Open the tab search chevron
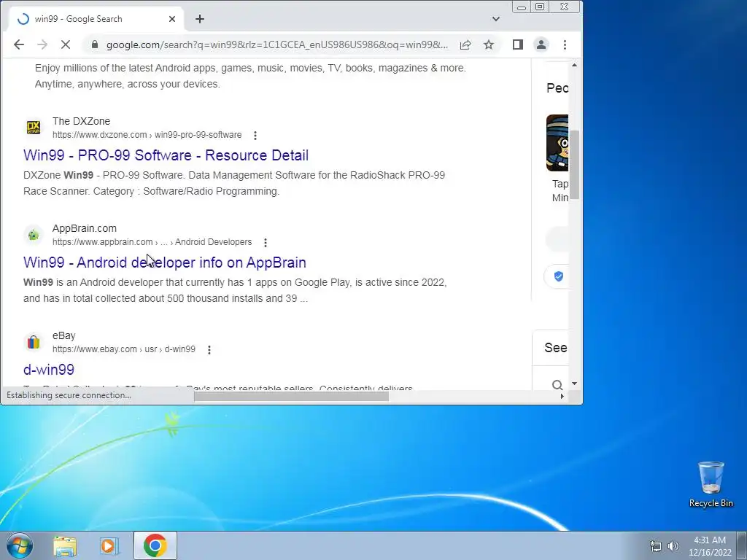The height and width of the screenshot is (560, 747). click(496, 19)
